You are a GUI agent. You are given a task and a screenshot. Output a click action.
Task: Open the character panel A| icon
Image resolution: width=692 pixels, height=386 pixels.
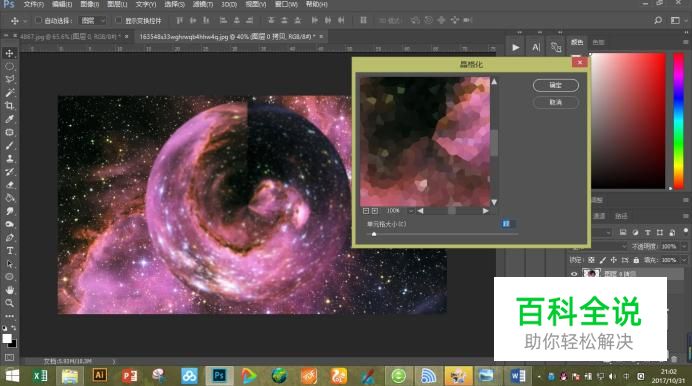click(536, 47)
